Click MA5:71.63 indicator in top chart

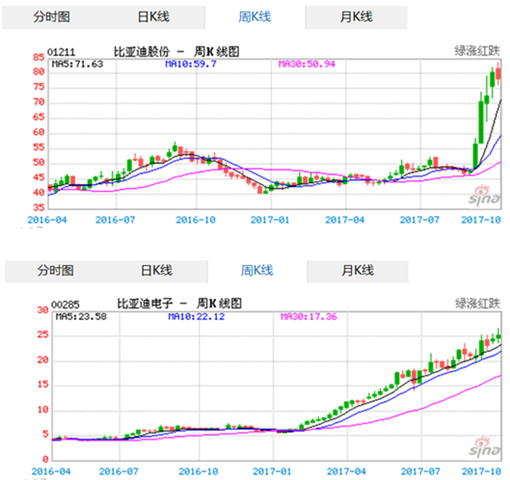click(x=77, y=64)
